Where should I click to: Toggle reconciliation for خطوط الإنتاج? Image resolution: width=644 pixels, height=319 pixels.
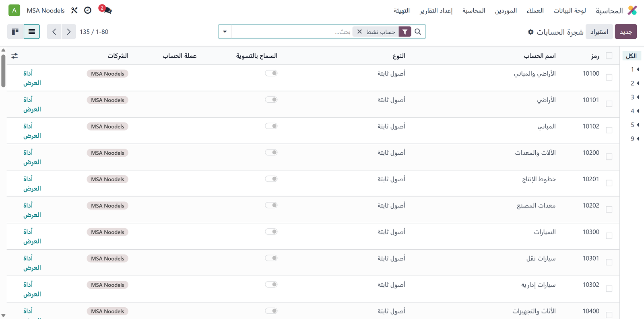coord(271,179)
